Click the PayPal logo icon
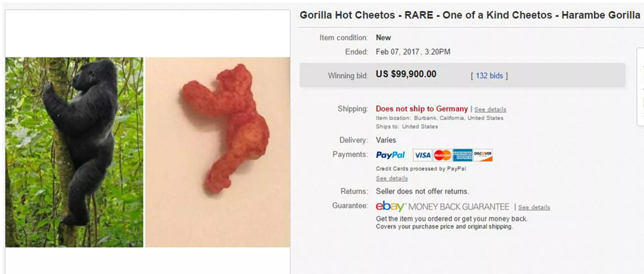This screenshot has height=274, width=644. pyautogui.click(x=391, y=155)
